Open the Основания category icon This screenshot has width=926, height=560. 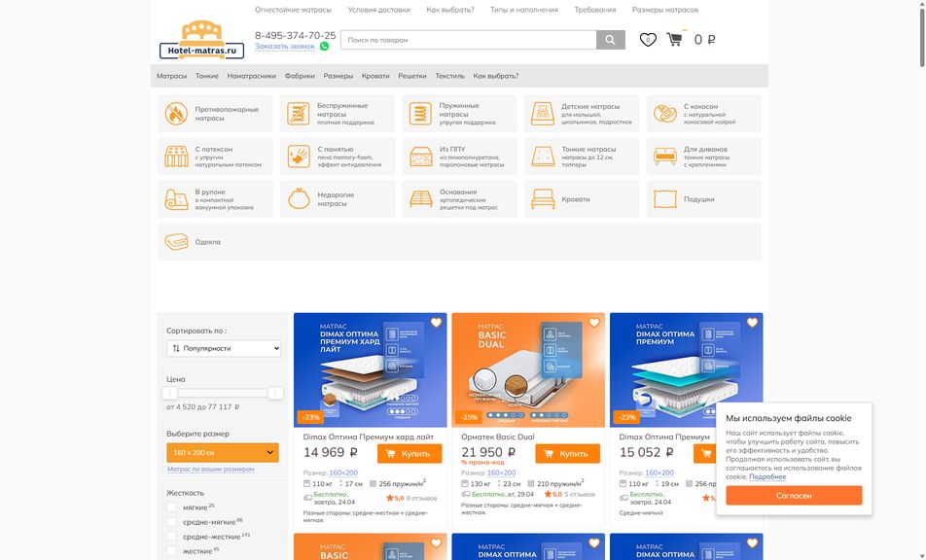[420, 199]
